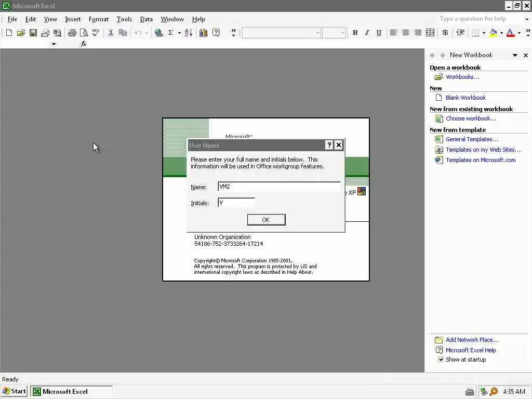
Task: Click the AutoSum sigma icon
Action: [170, 33]
